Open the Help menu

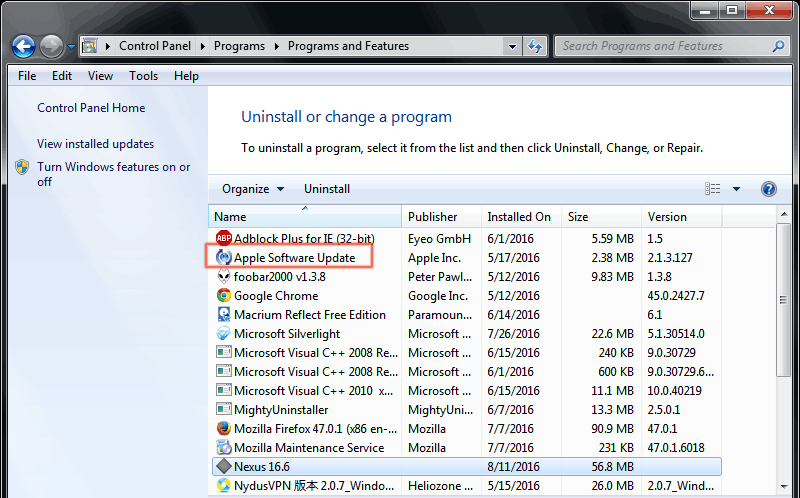[x=186, y=76]
